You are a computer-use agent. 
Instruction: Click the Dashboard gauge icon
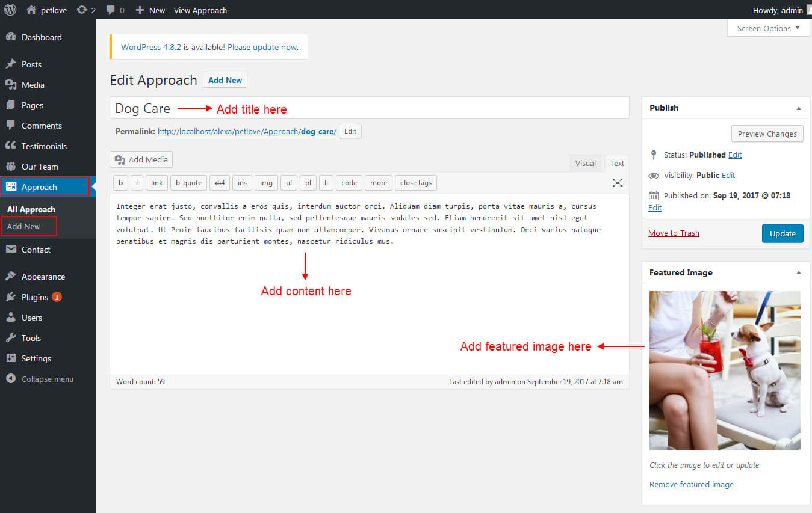(x=11, y=37)
